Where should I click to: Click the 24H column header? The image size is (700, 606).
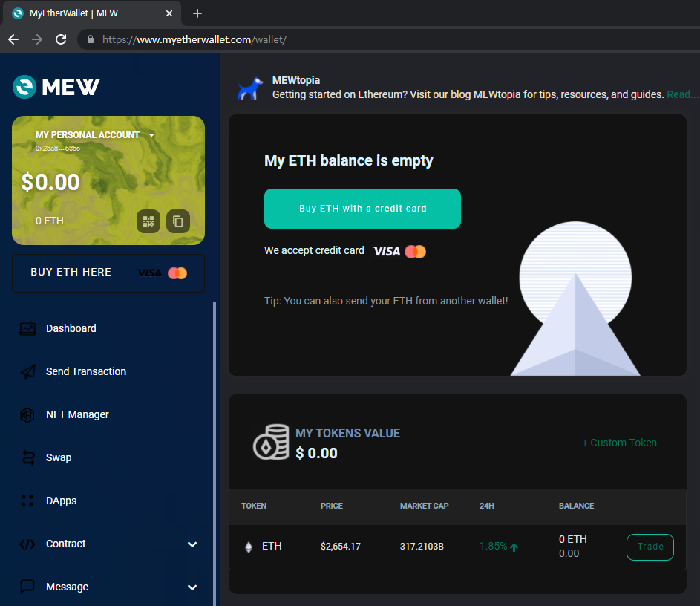click(x=487, y=506)
